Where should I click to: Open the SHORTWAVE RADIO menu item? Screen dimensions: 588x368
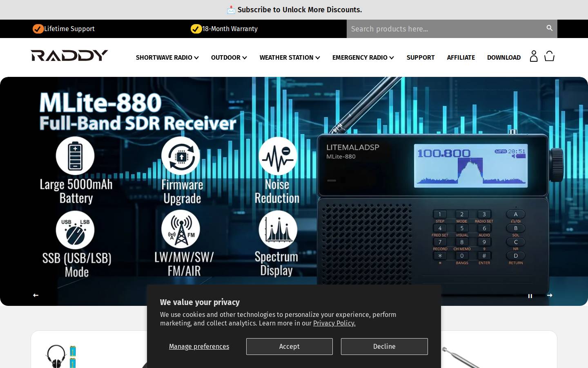pyautogui.click(x=164, y=58)
